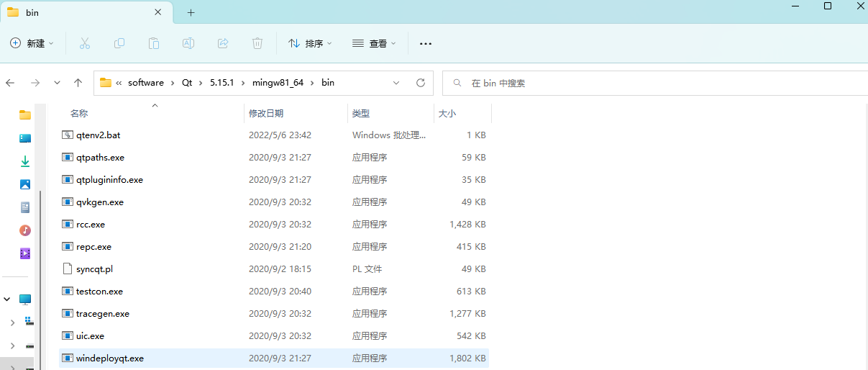
Task: Select the file name syncqt.pl
Action: point(94,269)
